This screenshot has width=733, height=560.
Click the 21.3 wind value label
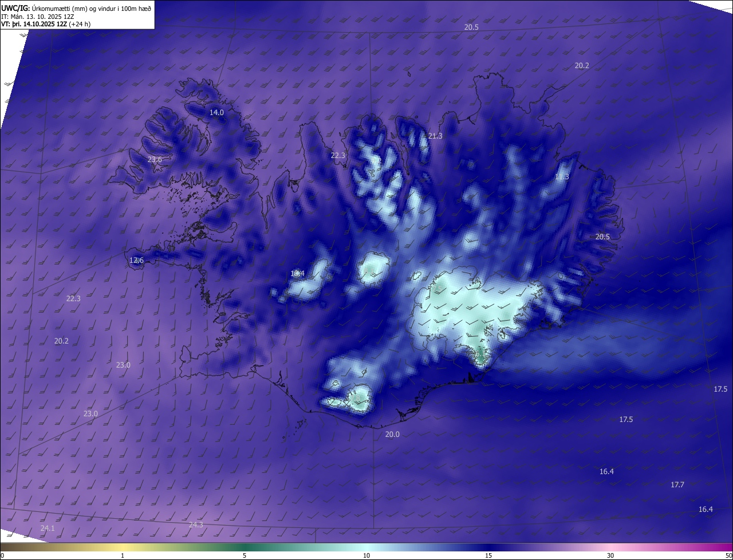[x=435, y=136]
